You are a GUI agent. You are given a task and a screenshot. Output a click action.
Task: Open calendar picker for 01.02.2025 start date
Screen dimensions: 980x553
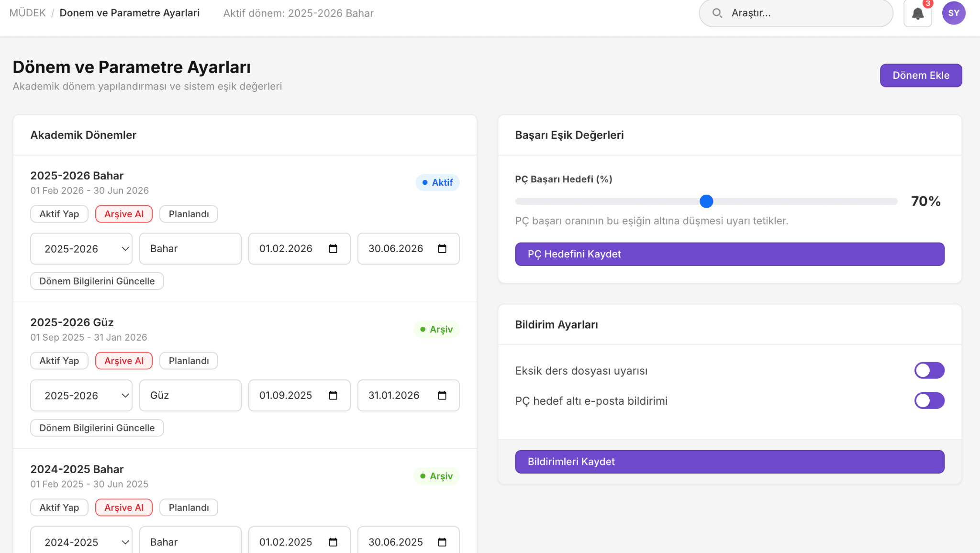(x=333, y=542)
